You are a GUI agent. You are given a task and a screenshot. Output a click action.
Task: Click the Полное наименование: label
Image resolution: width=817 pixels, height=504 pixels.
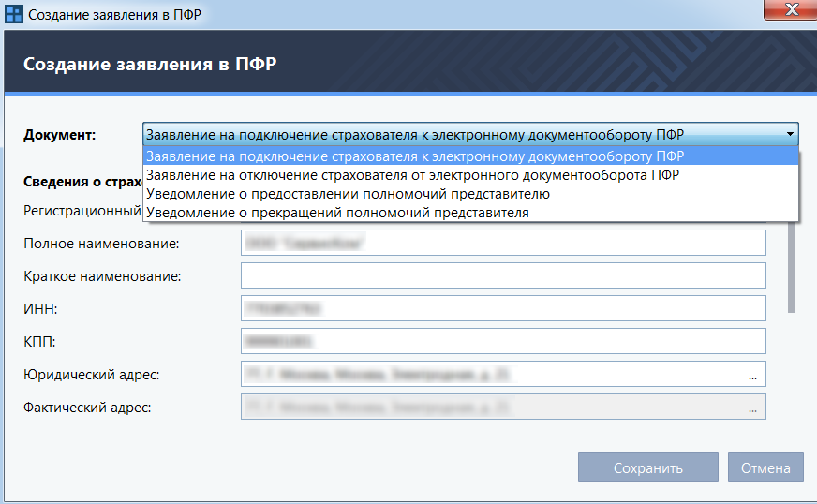pos(101,244)
